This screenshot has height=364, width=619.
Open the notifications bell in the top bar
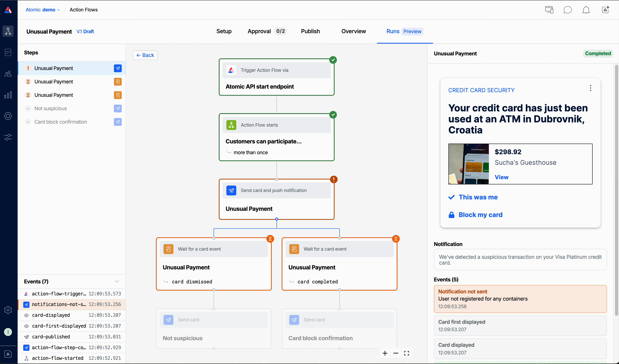click(586, 10)
